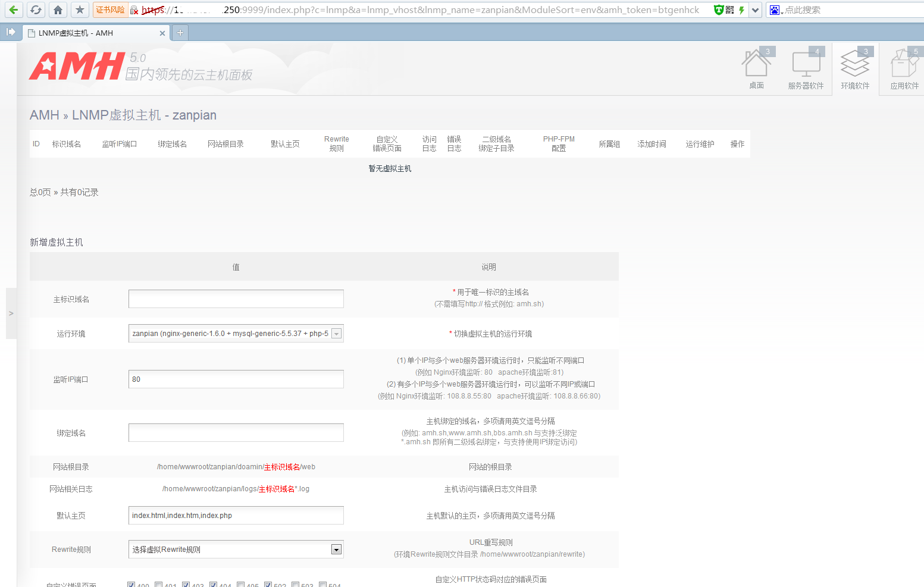Open the browser home page icon
Viewport: 924px width, 587px height.
click(x=58, y=10)
